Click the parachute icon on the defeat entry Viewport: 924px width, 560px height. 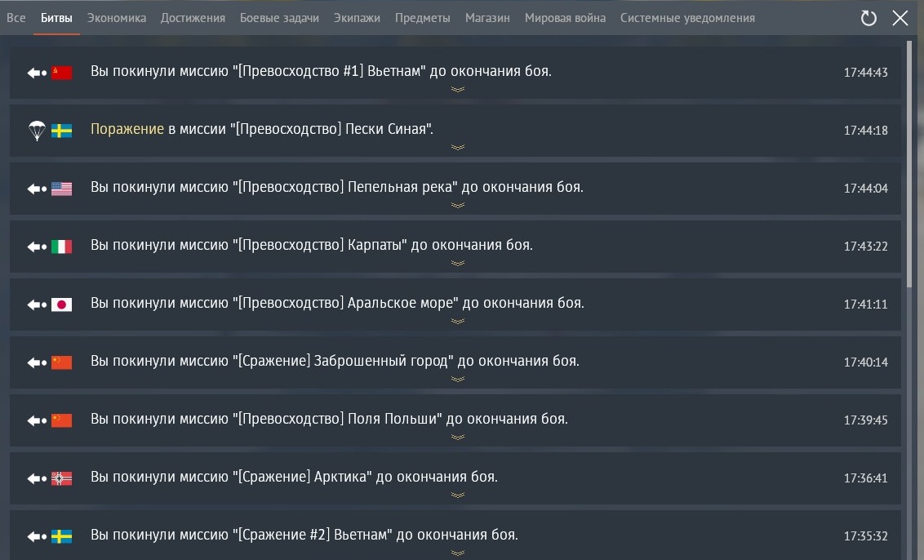(37, 131)
